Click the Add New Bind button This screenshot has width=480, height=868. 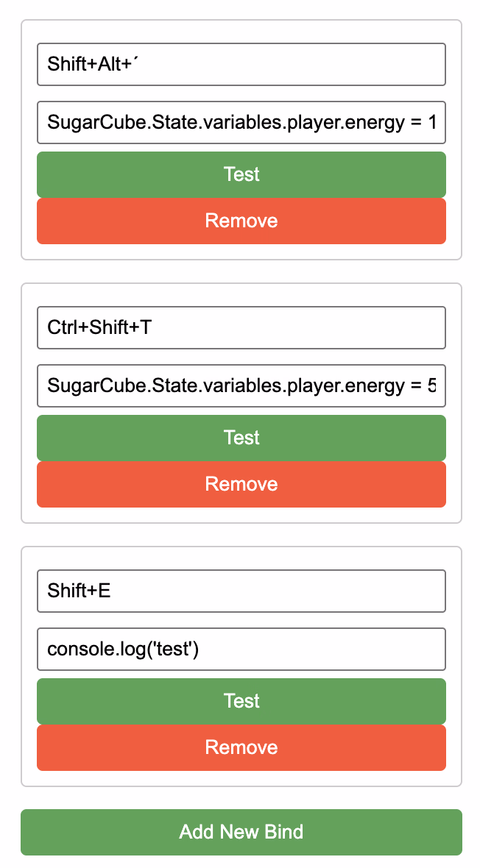pyautogui.click(x=241, y=832)
